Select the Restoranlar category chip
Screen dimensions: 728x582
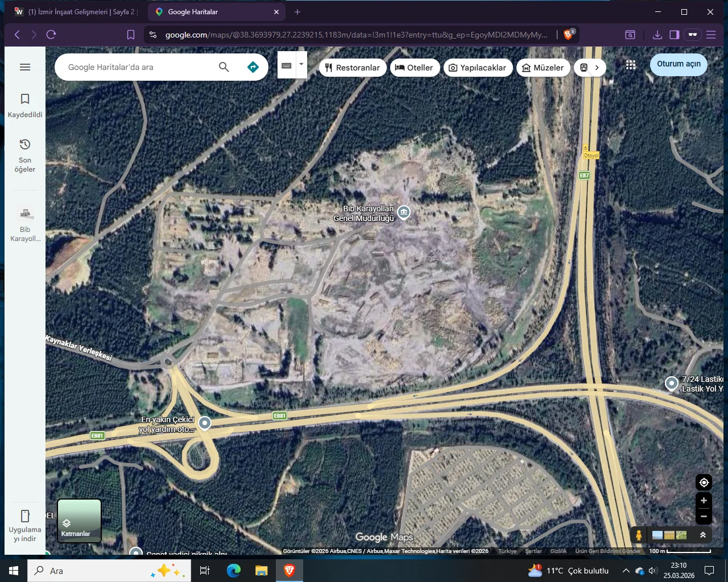[x=353, y=68]
